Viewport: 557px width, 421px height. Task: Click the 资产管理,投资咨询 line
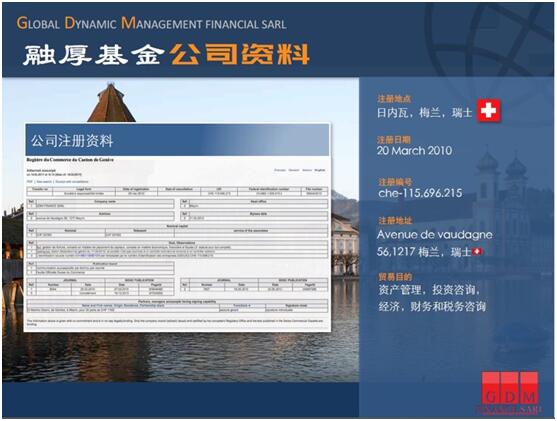point(429,290)
